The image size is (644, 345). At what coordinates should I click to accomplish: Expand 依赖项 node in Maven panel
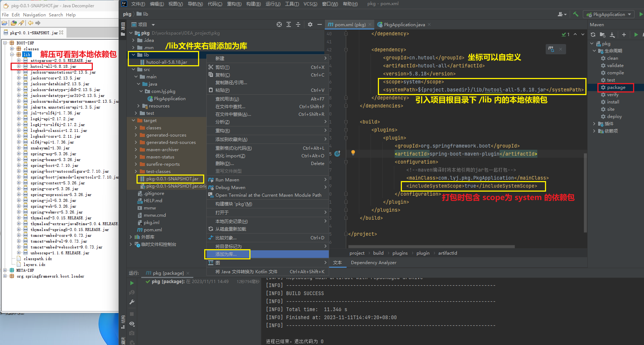tap(594, 131)
